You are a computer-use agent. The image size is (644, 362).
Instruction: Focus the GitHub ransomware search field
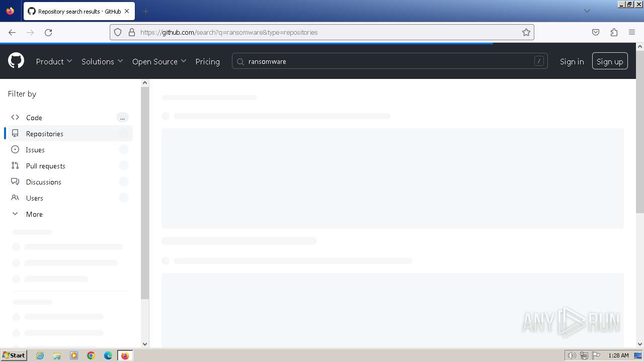tap(389, 61)
